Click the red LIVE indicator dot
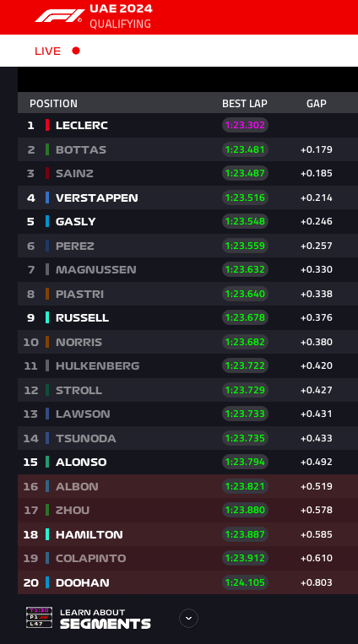The image size is (358, 644). tap(76, 51)
